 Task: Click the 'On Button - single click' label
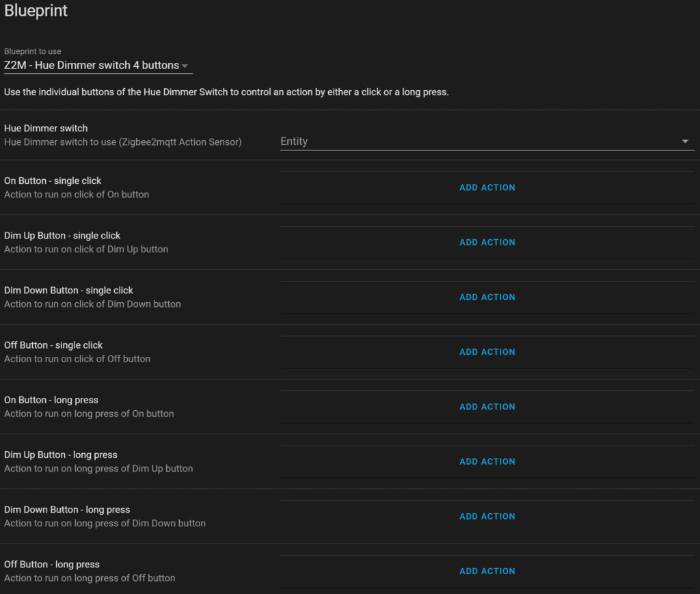pyautogui.click(x=53, y=180)
